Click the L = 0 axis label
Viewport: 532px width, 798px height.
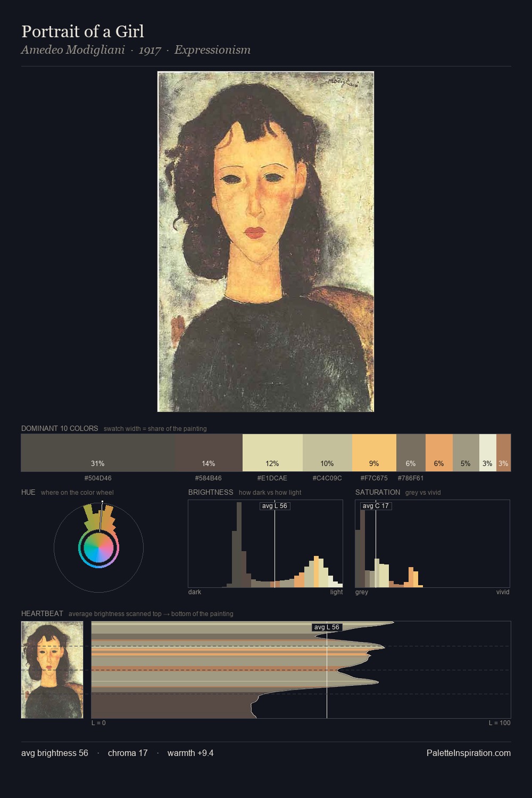pyautogui.click(x=98, y=723)
